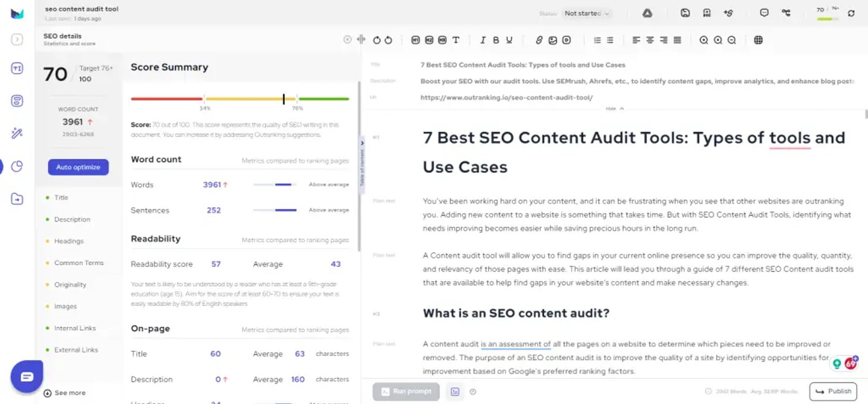Click the Run prompt button

tap(406, 392)
